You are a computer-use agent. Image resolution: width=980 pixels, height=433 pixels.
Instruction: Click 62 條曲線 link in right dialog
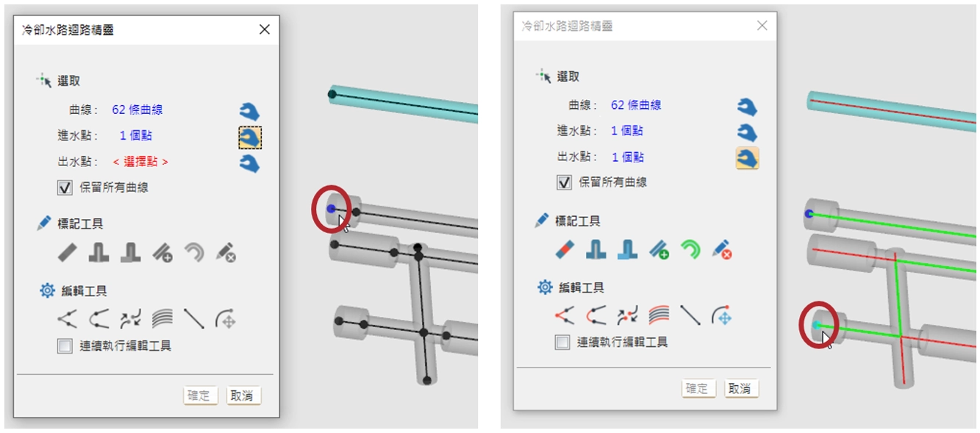(x=636, y=105)
